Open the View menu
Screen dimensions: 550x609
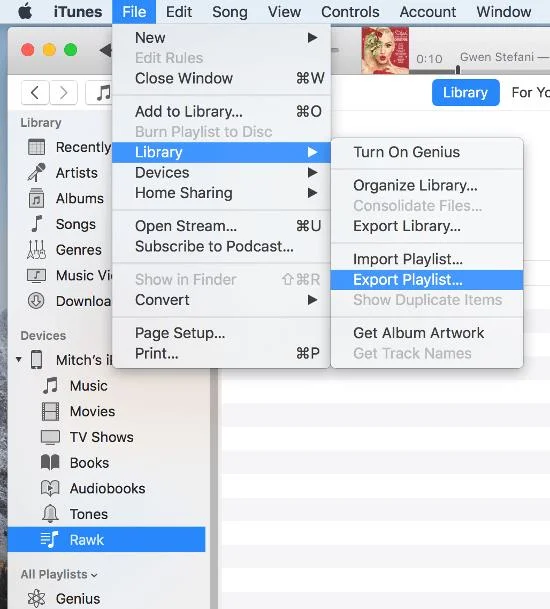pyautogui.click(x=284, y=12)
